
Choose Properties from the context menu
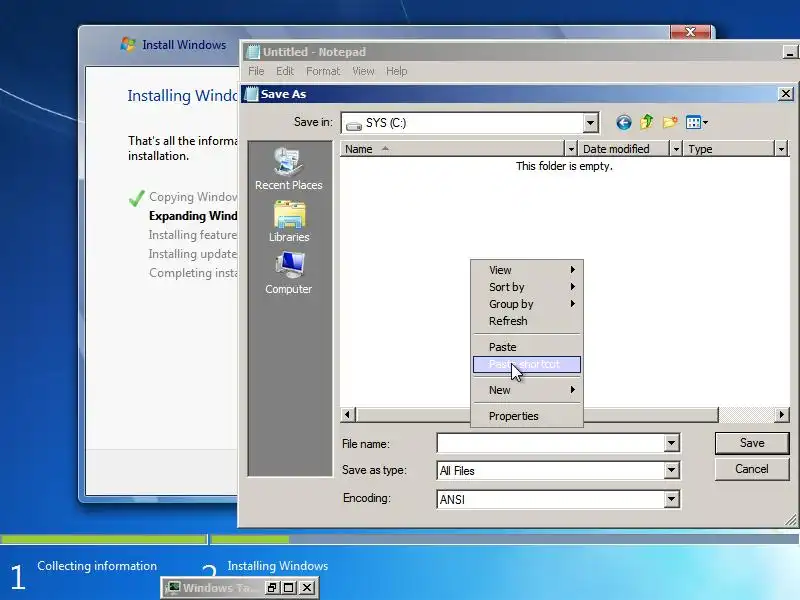pos(527,416)
